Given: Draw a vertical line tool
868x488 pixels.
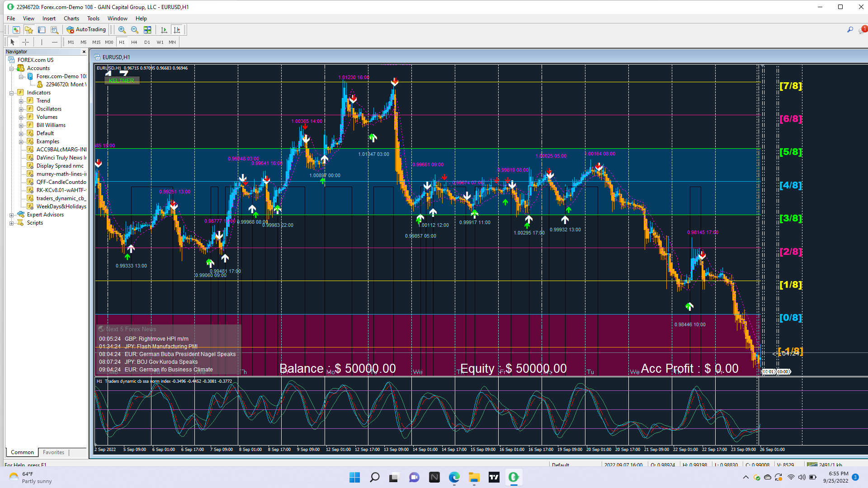Looking at the screenshot, I should click(42, 42).
